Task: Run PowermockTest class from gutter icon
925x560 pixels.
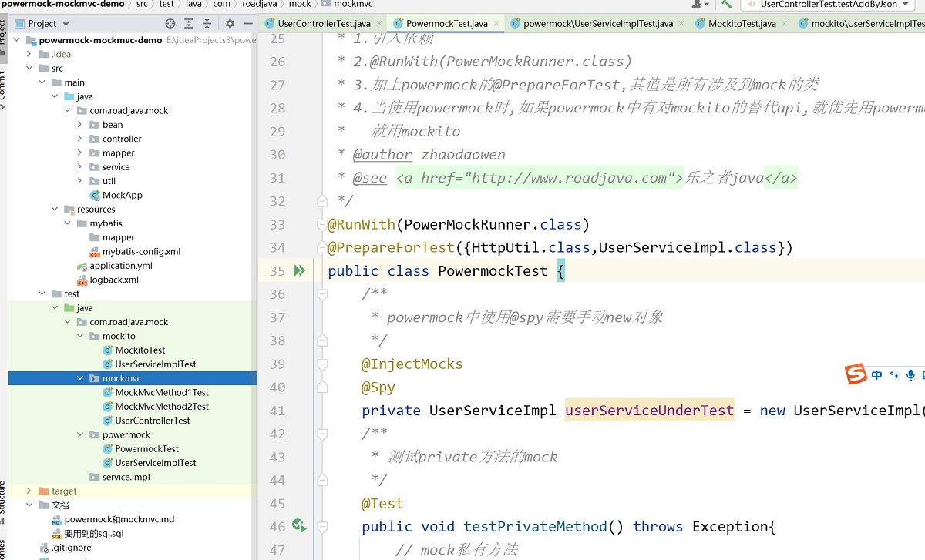Action: click(x=299, y=270)
